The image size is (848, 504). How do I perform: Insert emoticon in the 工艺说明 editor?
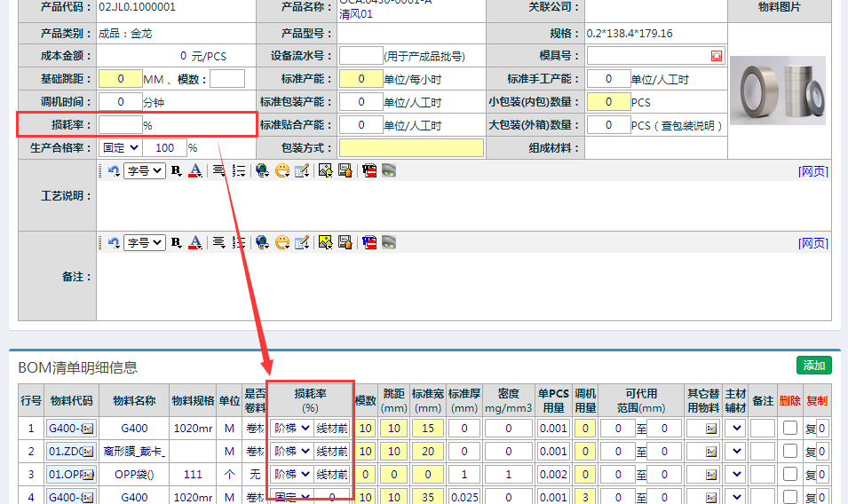point(282,170)
